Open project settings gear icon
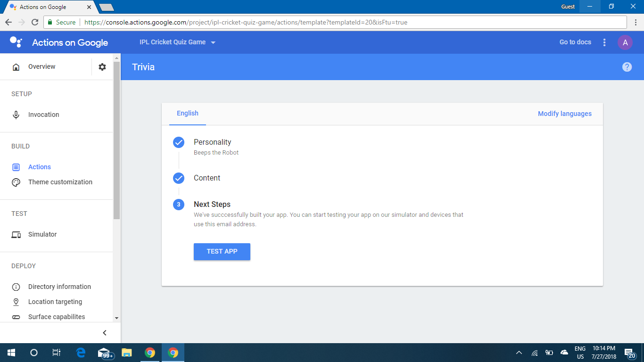Viewport: 644px width, 362px height. 102,67
